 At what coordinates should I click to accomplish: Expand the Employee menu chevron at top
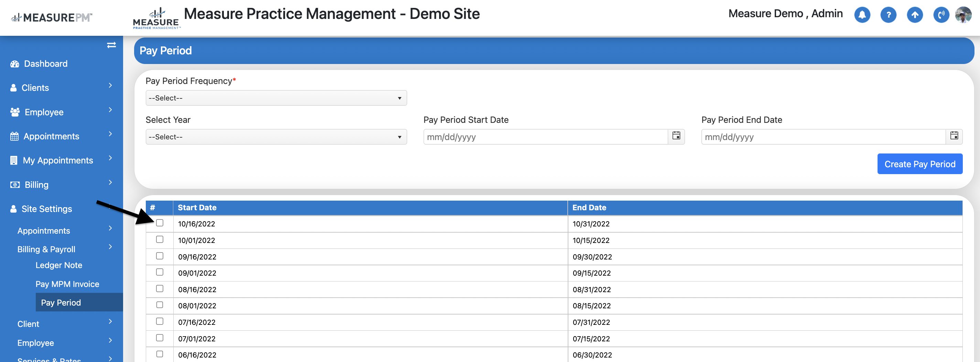[x=110, y=110]
